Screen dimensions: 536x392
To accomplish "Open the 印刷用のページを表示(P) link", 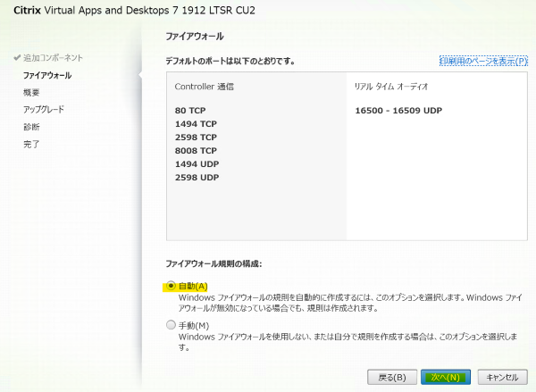I will click(x=483, y=61).
